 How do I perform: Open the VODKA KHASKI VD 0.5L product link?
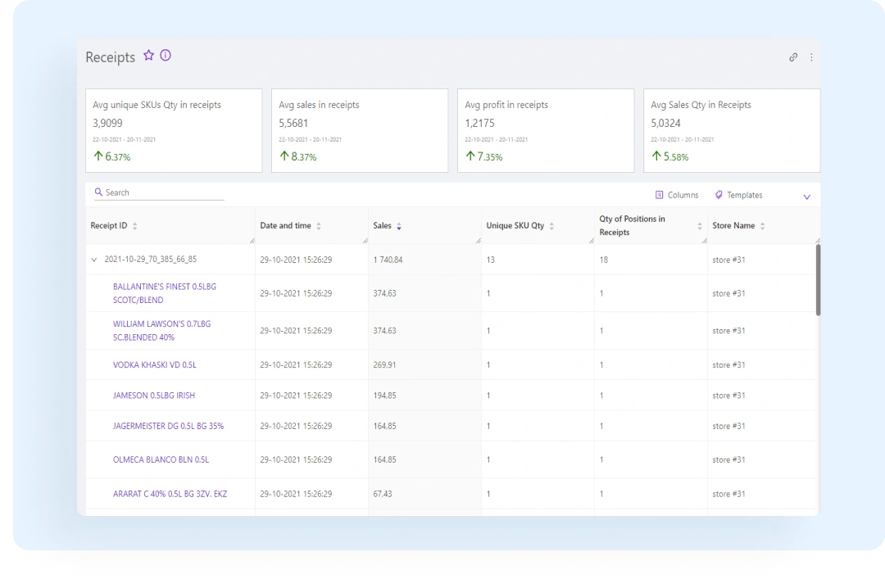[x=155, y=364]
